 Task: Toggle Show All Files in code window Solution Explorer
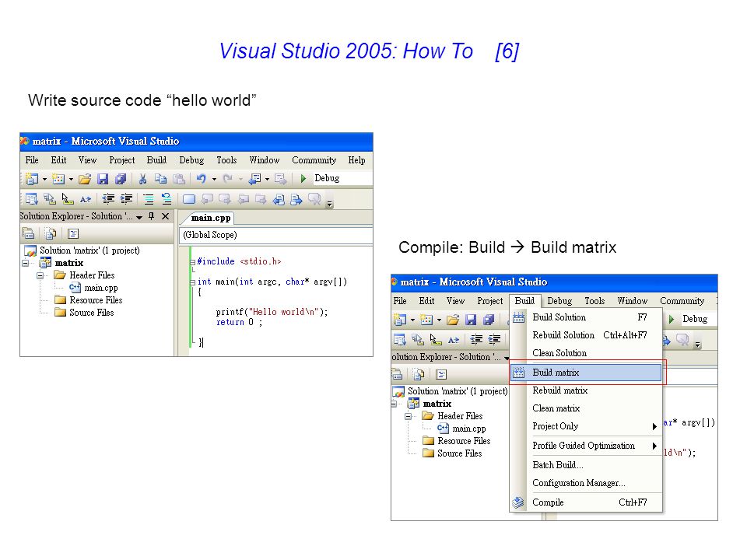[51, 233]
